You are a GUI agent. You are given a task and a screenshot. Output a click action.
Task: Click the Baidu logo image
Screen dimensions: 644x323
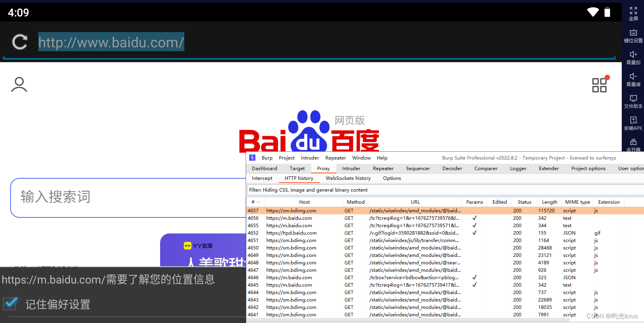coord(309,131)
